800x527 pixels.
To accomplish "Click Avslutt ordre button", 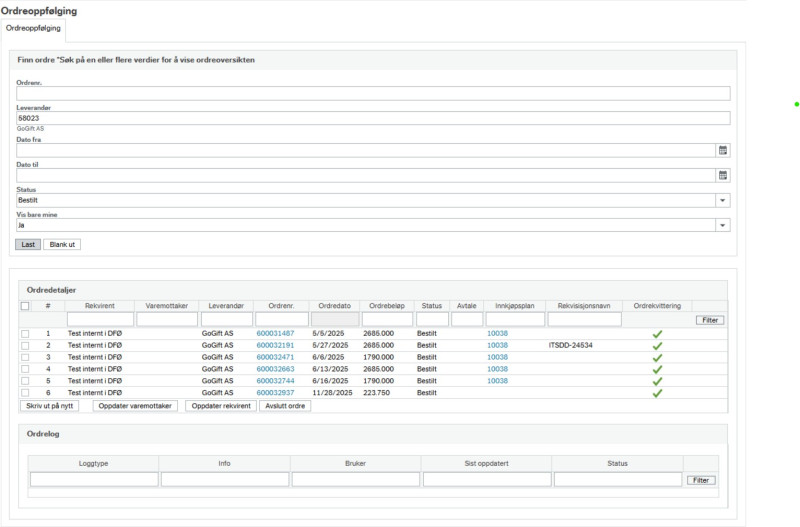I will pyautogui.click(x=285, y=406).
